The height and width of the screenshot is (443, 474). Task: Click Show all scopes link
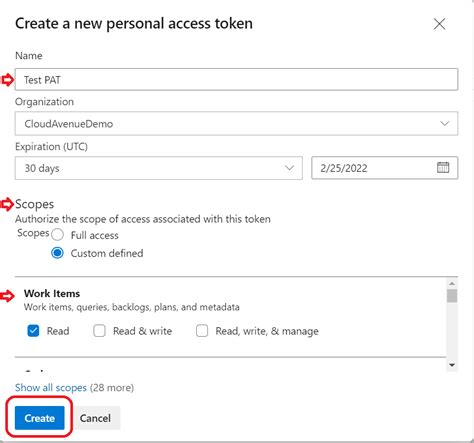[x=51, y=387]
